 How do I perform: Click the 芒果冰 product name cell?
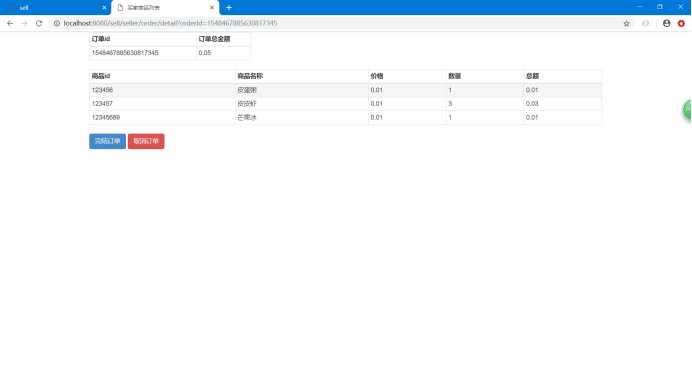coord(301,117)
